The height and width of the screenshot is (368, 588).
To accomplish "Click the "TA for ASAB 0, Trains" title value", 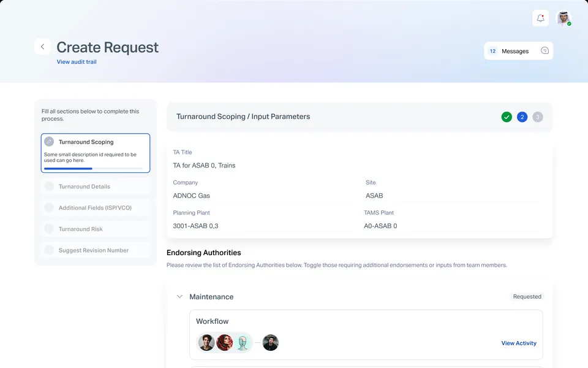I will click(x=204, y=165).
